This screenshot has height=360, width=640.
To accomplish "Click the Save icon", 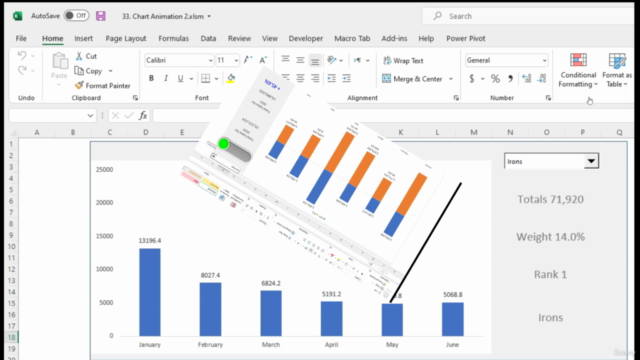I will point(100,16).
